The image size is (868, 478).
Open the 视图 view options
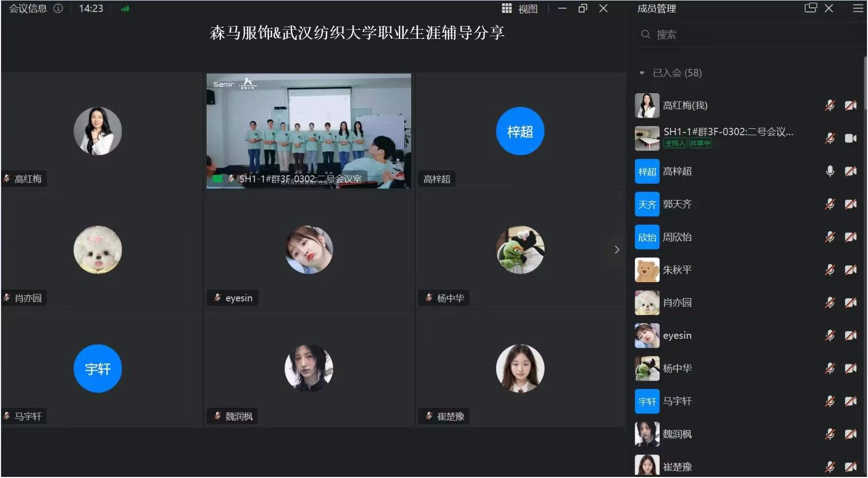tap(528, 9)
